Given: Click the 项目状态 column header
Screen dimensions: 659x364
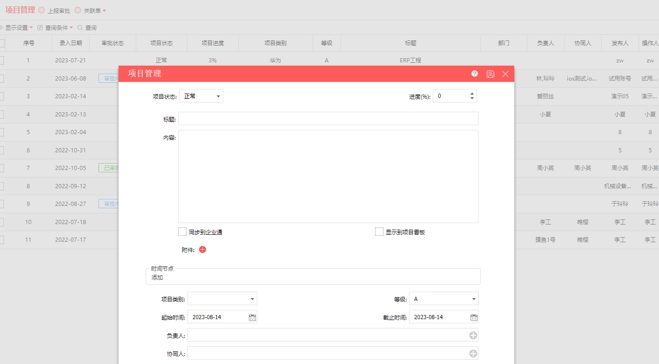Looking at the screenshot, I should (x=161, y=43).
